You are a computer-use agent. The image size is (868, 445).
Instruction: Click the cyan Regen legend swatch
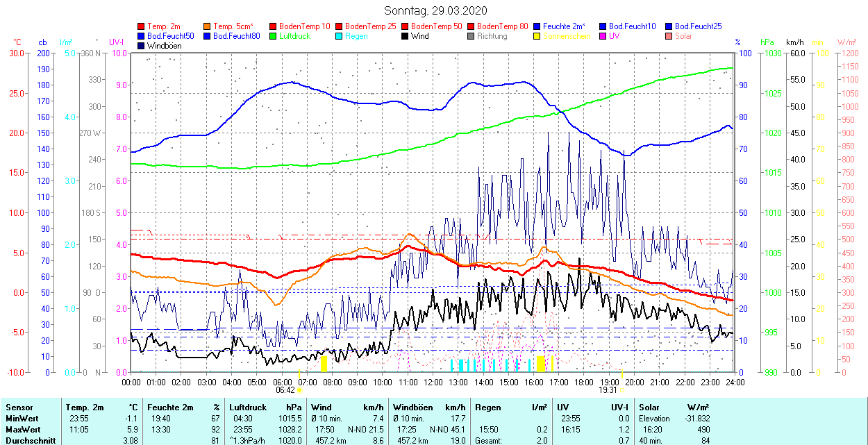coord(339,36)
